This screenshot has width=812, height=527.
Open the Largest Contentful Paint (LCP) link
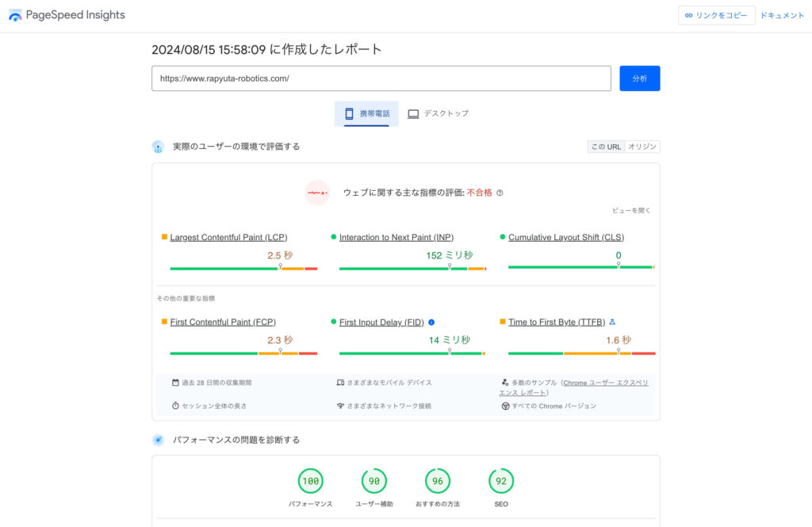[x=228, y=238]
